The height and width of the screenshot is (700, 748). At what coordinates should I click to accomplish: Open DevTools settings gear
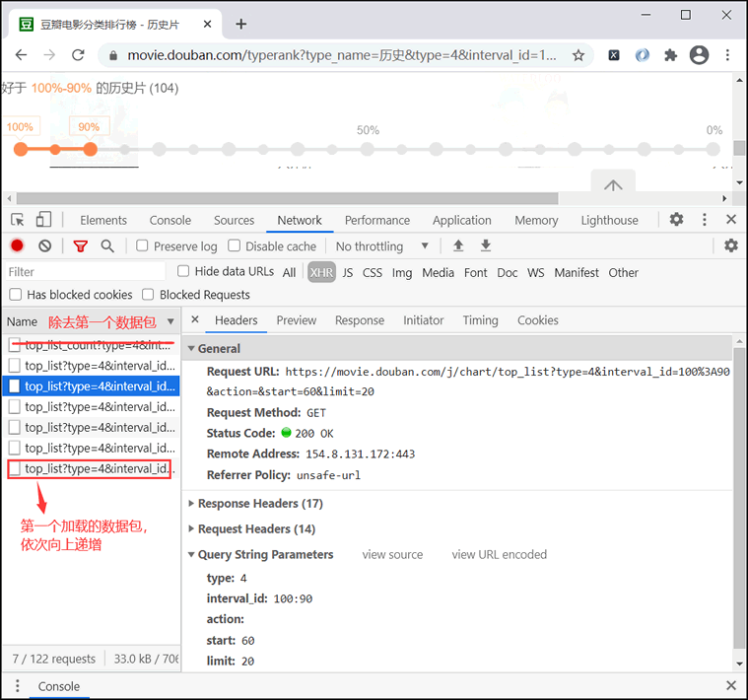pyautogui.click(x=676, y=220)
